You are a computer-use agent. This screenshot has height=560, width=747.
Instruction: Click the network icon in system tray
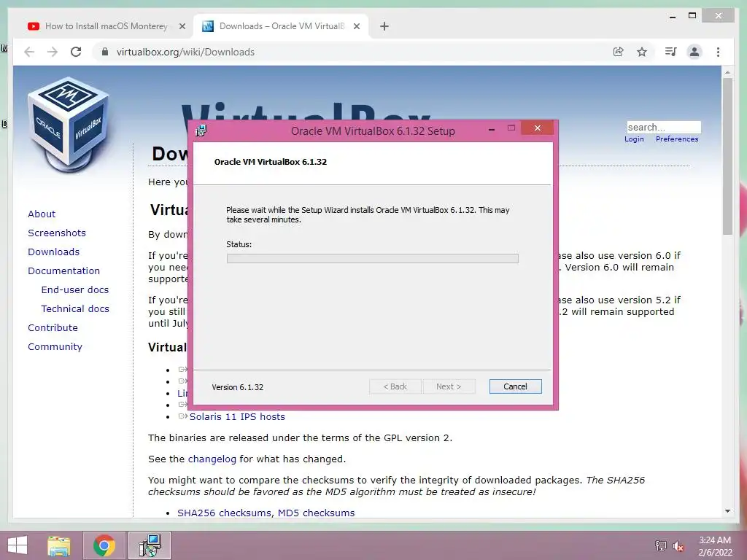pyautogui.click(x=661, y=546)
